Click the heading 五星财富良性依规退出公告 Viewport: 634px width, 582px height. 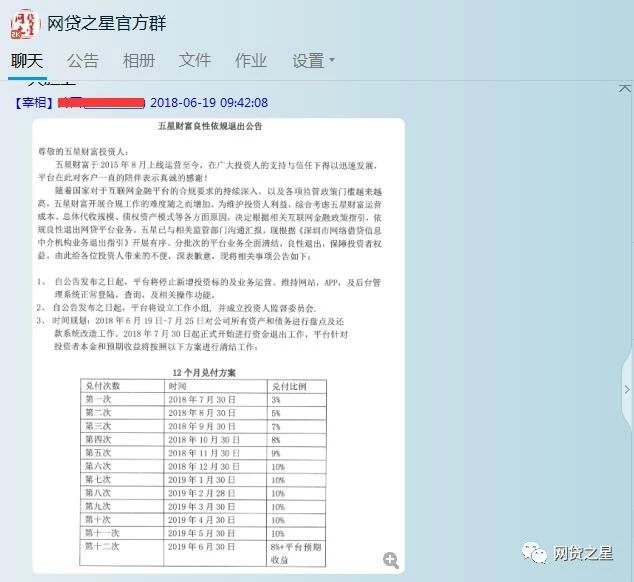(x=210, y=126)
